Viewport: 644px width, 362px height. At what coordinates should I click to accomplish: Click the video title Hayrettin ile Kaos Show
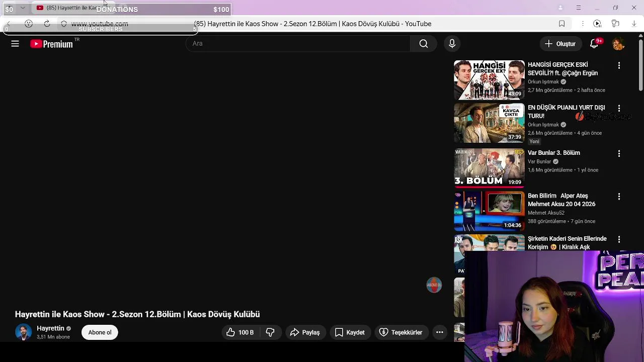(137, 314)
